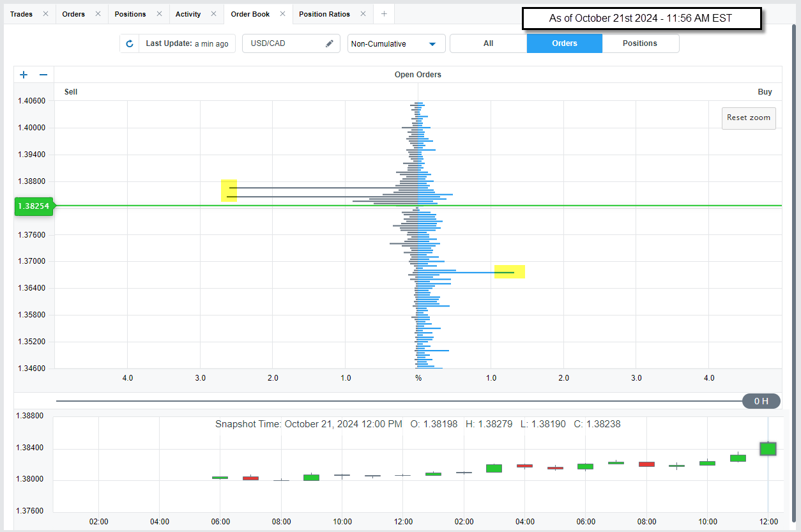
Task: Zoom in with the plus icon
Action: (x=24, y=75)
